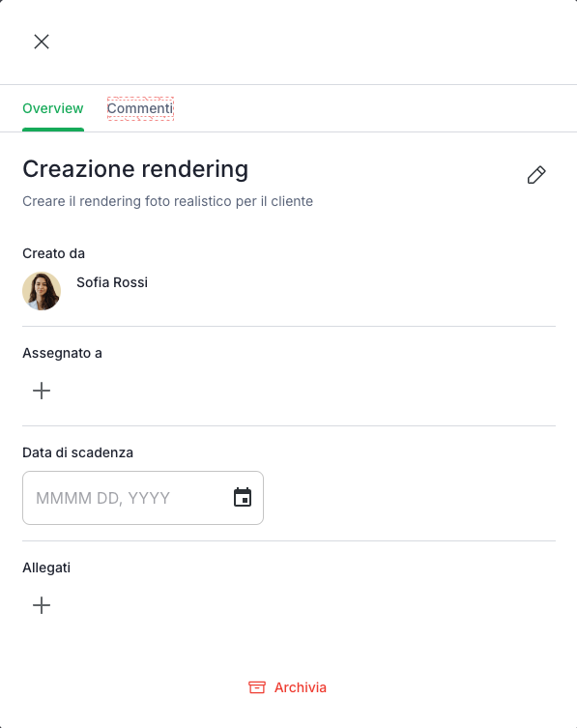Focus the due date input field
Screen dimensions: 577x728
coord(143,498)
